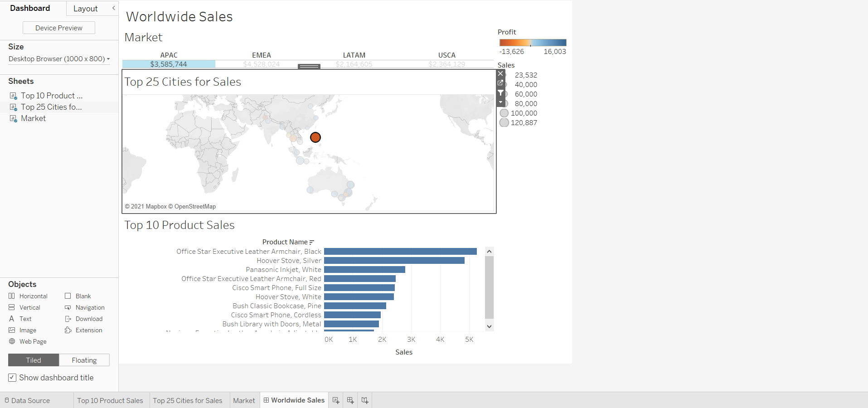Image resolution: width=868 pixels, height=408 pixels.
Task: Open the Desktop Browser size dropdown
Action: click(59, 59)
